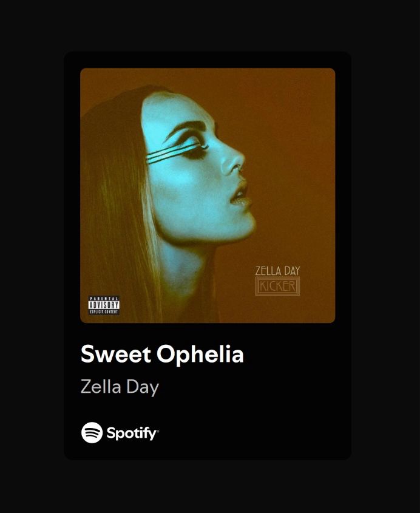
Task: Select the Zella Day artist name below title
Action: coord(120,387)
